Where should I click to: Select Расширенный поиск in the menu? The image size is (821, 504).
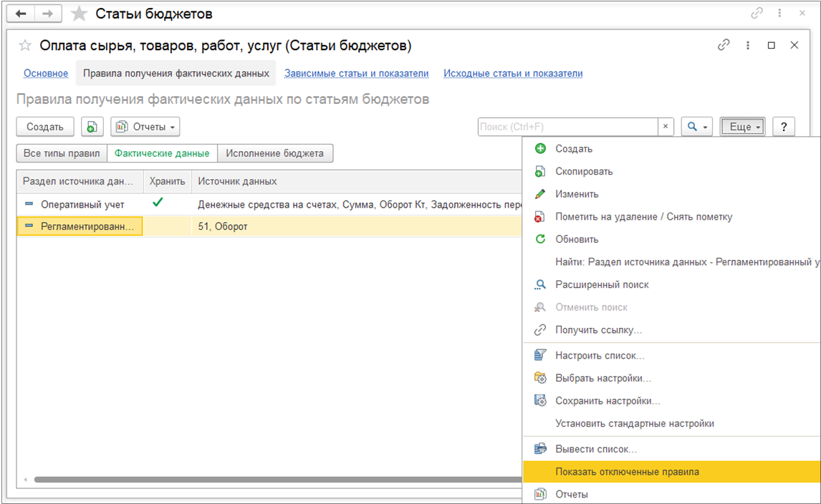tap(602, 284)
